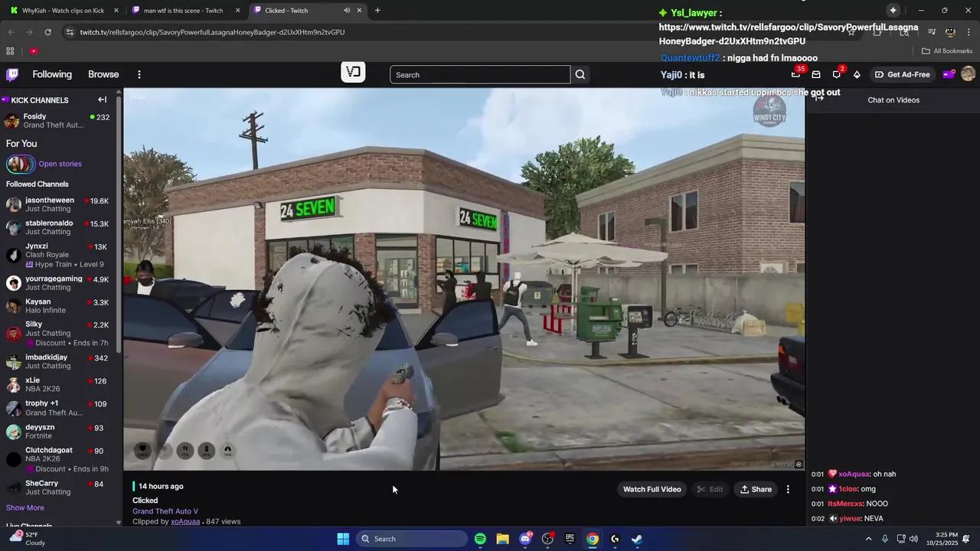Open the Kaysan Halo Infinite channel

coord(58,305)
